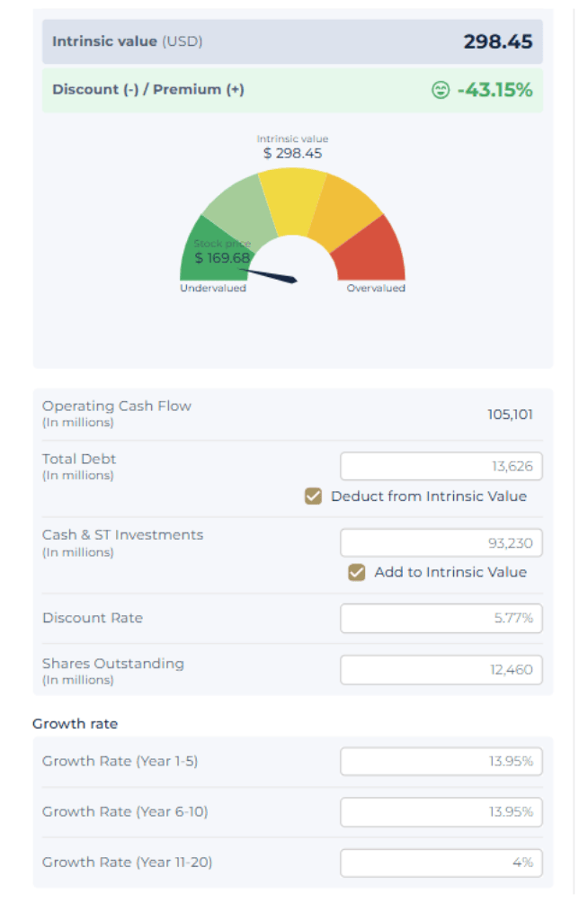Select the Shares Outstanding input box
The image size is (588, 903).
[441, 669]
